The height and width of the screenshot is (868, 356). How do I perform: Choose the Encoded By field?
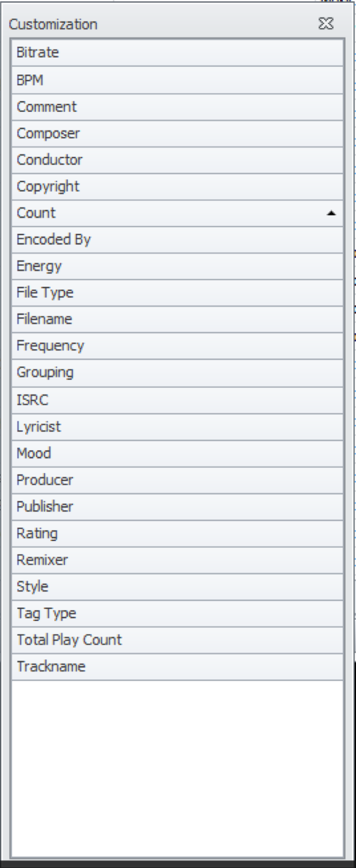coord(177,240)
